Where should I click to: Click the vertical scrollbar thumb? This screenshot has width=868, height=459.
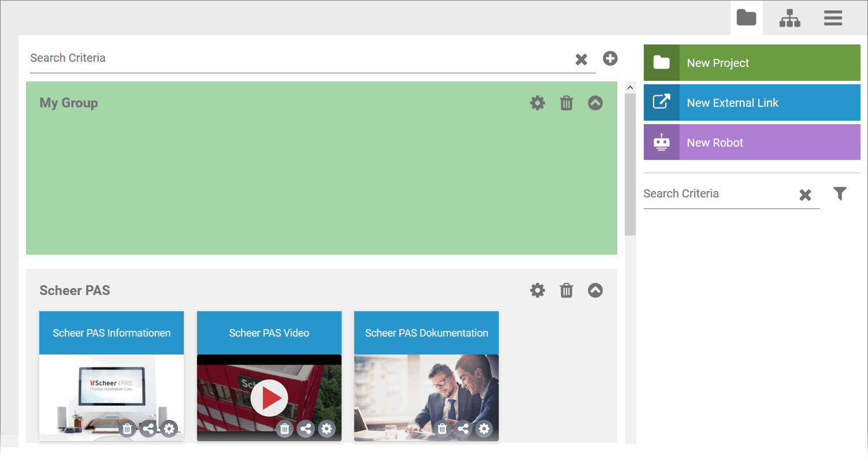[630, 165]
